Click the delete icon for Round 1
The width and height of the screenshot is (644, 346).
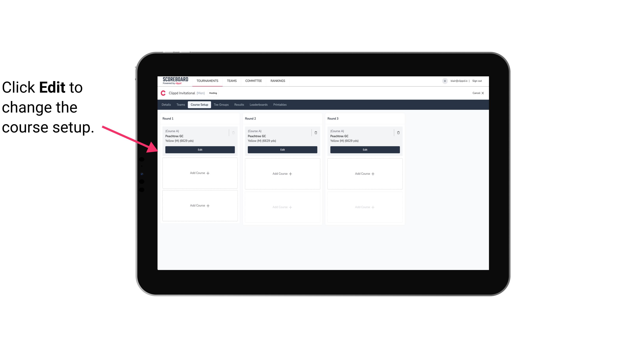pyautogui.click(x=233, y=132)
